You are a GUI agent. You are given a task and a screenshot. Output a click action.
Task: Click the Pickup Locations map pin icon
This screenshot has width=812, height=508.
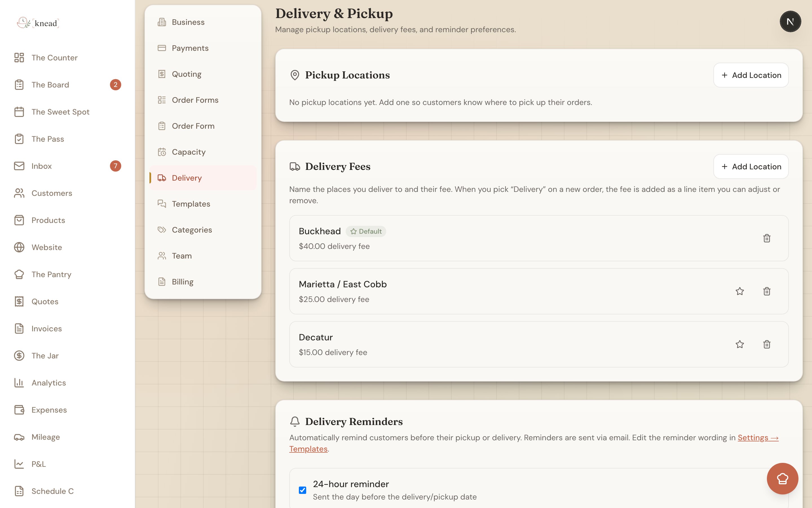[x=295, y=75]
